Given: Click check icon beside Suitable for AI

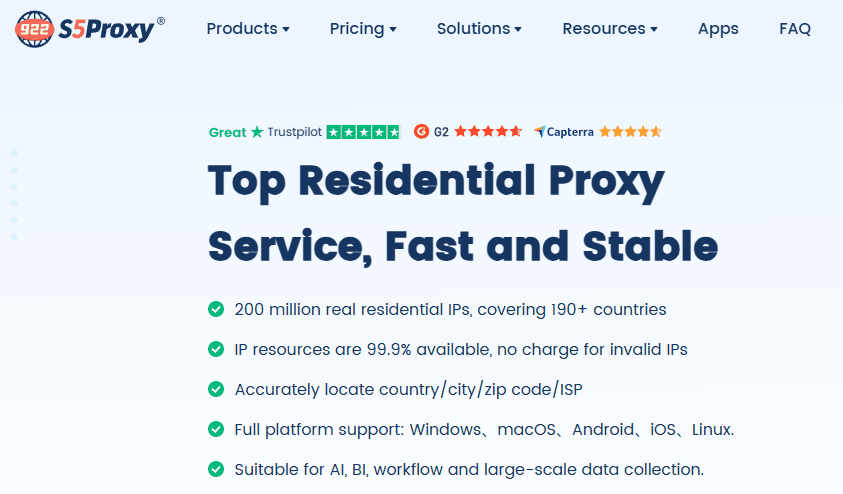Looking at the screenshot, I should coord(216,469).
